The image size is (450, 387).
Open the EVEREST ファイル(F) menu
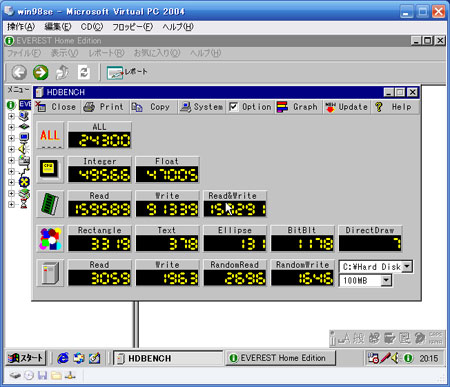[24, 53]
